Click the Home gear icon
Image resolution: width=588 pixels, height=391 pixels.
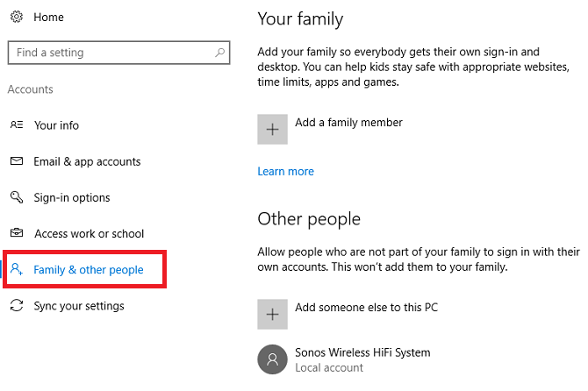coord(16,17)
